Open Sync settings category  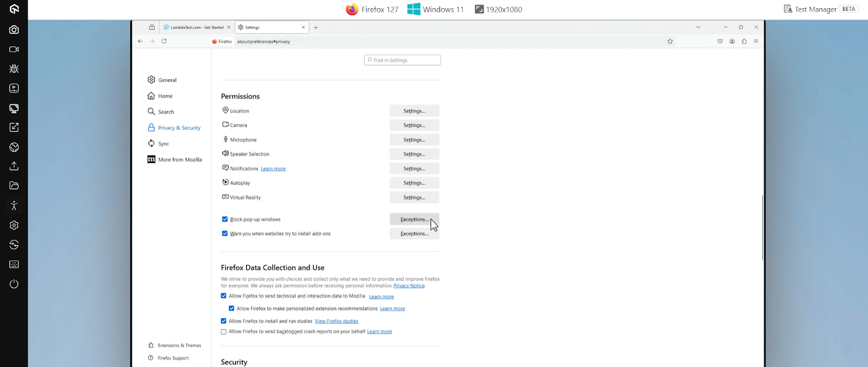click(158, 143)
